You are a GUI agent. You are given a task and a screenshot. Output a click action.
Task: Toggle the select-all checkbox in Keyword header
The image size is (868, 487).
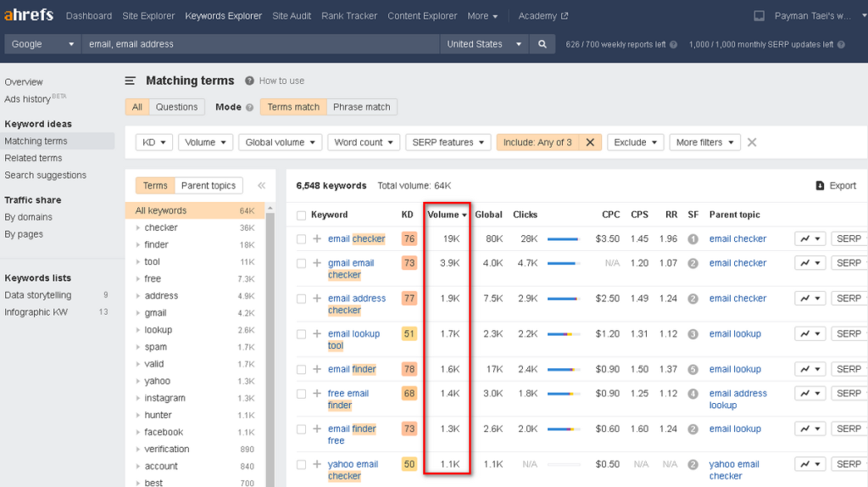coord(301,216)
